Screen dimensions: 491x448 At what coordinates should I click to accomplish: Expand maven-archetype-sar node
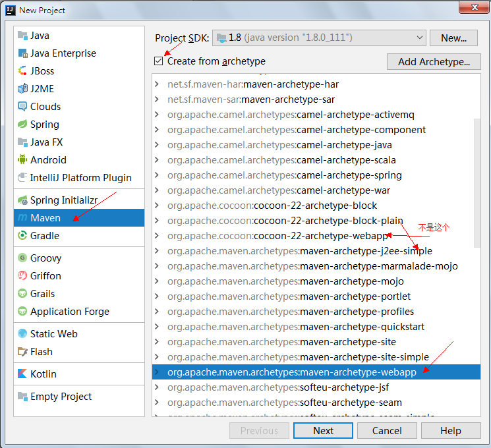(157, 99)
